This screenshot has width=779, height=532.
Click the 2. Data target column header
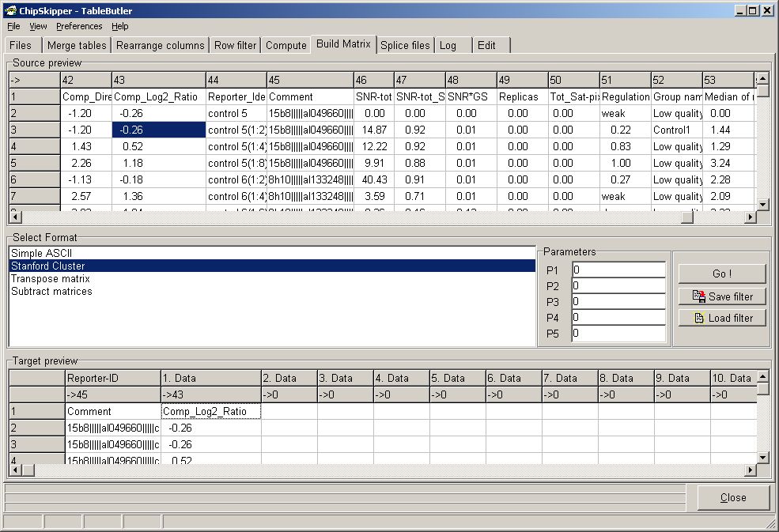[289, 379]
